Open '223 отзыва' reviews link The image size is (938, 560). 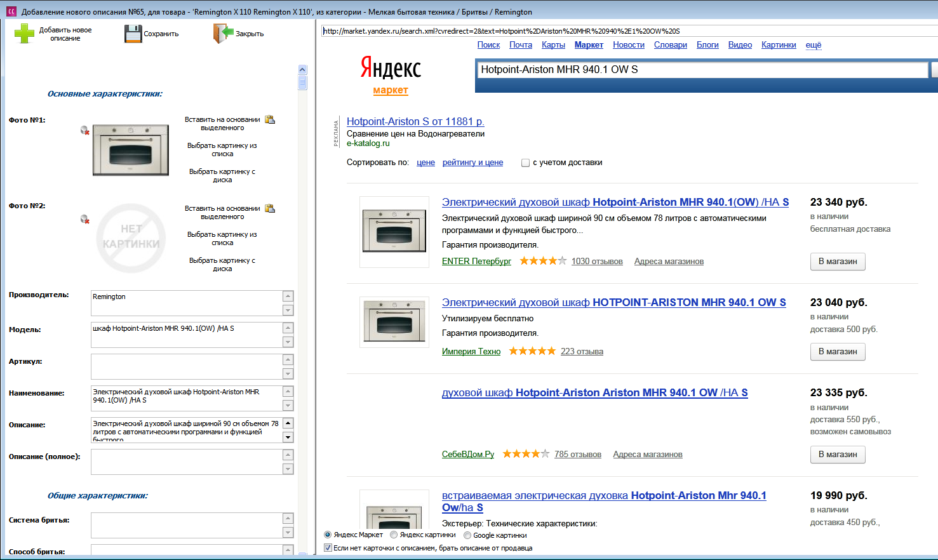pos(582,351)
